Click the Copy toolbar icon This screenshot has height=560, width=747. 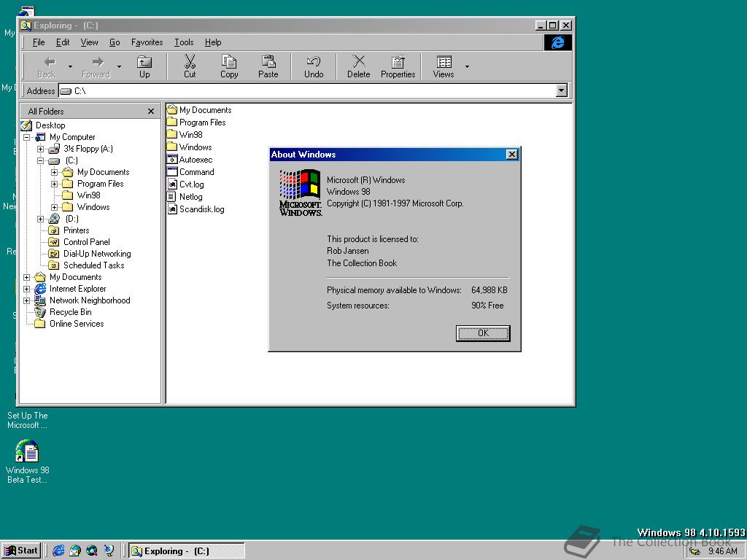[x=229, y=66]
